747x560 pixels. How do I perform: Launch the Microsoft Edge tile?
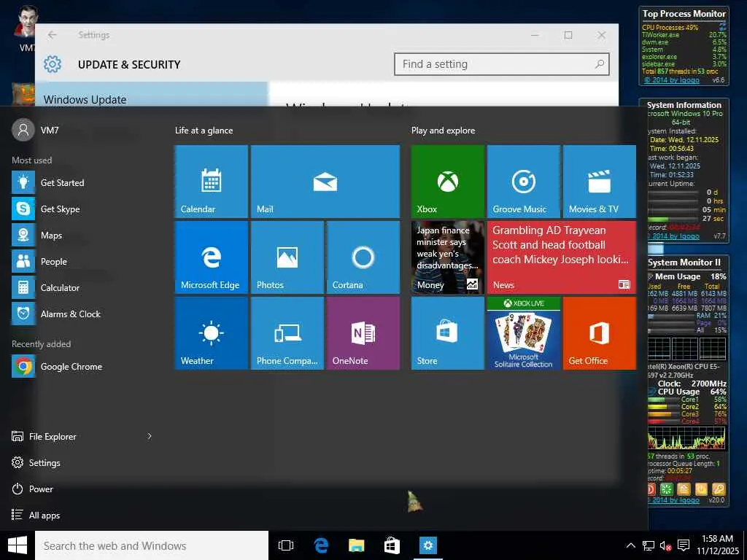click(x=211, y=257)
